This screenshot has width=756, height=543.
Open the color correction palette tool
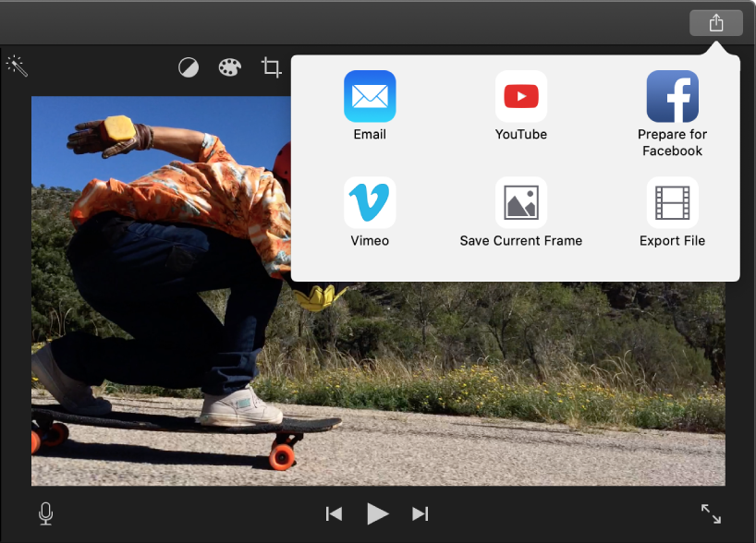point(229,67)
